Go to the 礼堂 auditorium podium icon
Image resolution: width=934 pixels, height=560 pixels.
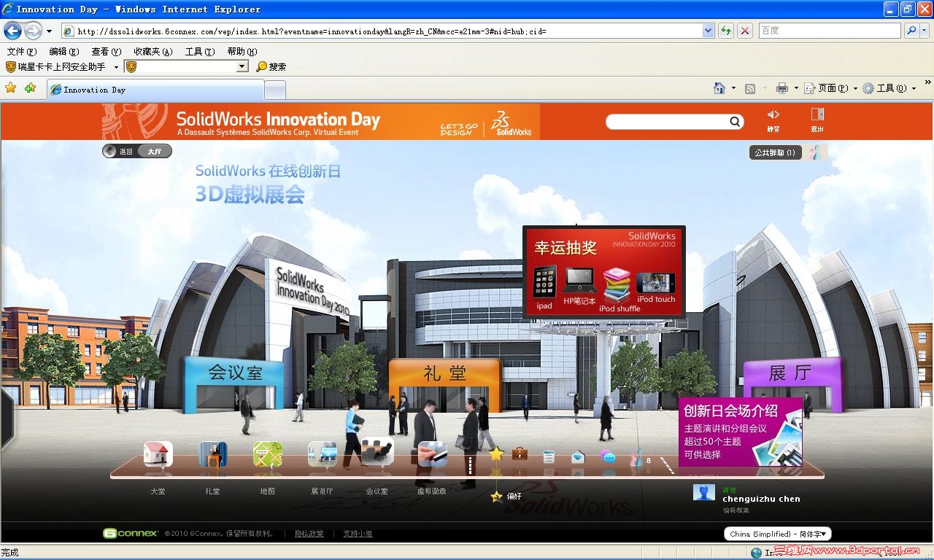(213, 454)
